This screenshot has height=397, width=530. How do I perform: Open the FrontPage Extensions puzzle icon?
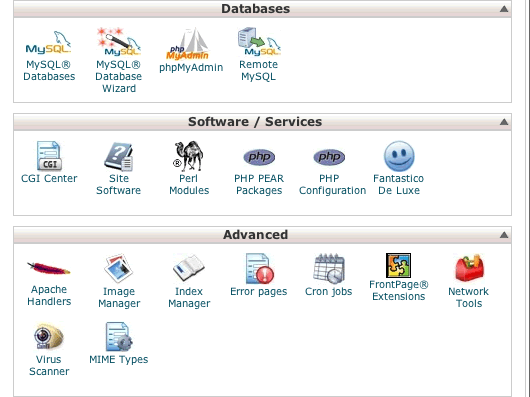(399, 265)
